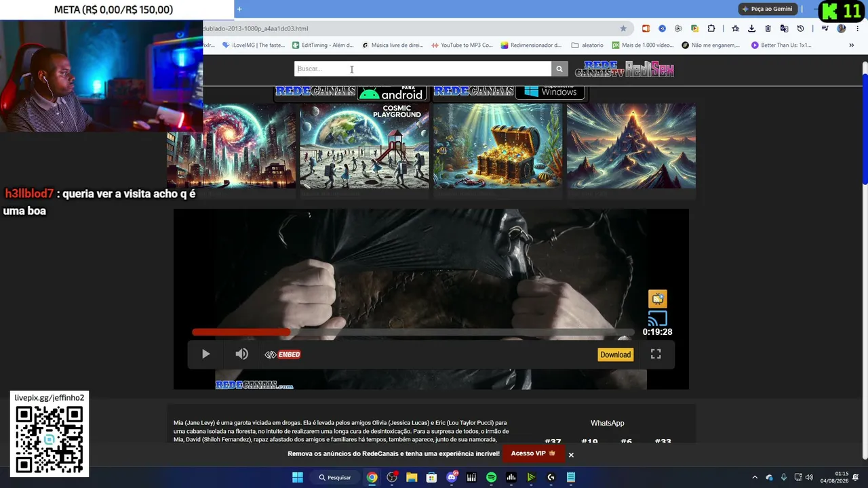868x488 pixels.
Task: Click the page URL in address bar
Action: pyautogui.click(x=256, y=28)
